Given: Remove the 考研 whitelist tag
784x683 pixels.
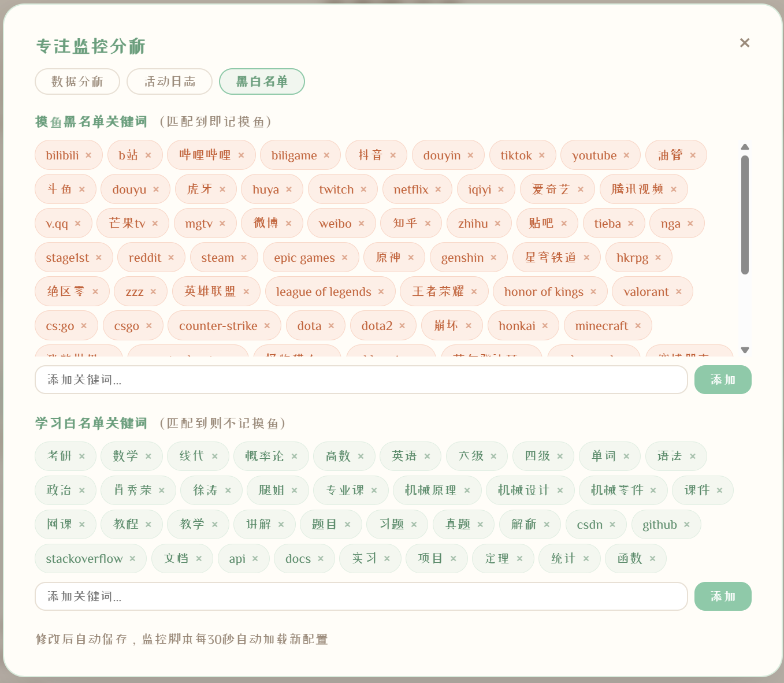Looking at the screenshot, I should coord(82,456).
